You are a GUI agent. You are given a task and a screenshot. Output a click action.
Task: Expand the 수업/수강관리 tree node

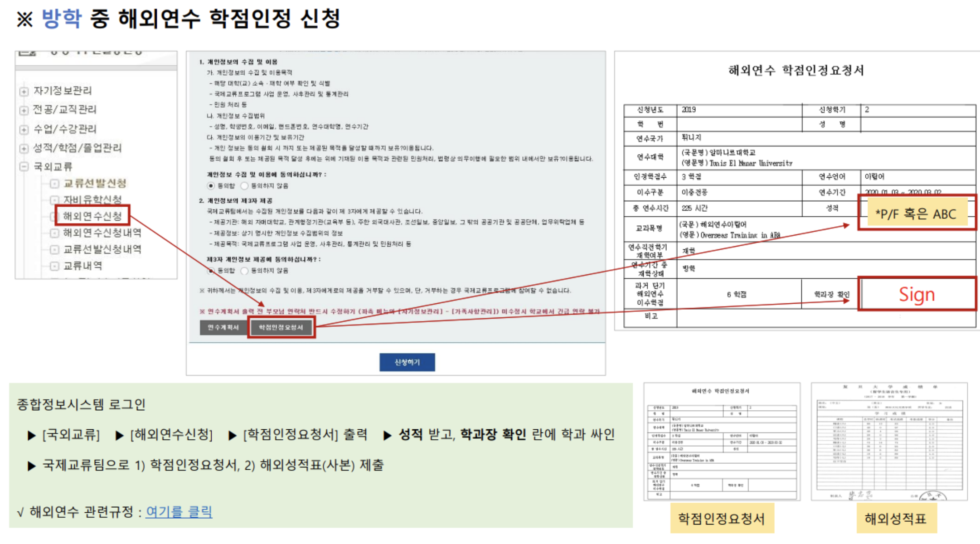coord(24,130)
